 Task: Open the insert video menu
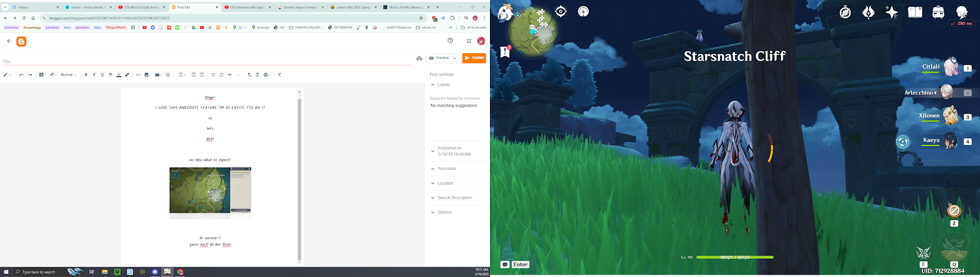pos(159,75)
